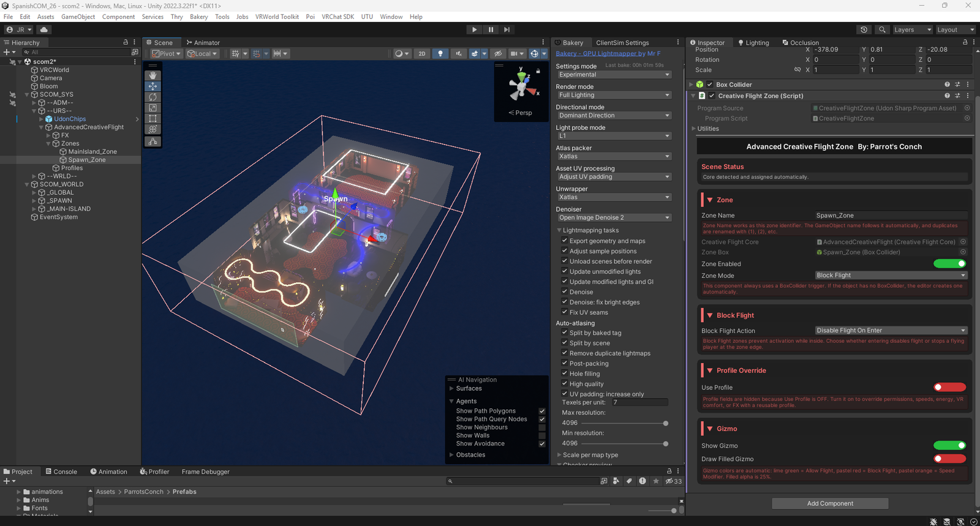Screen dimensions: 980x526
Task: Click the Play button
Action: [474, 29]
